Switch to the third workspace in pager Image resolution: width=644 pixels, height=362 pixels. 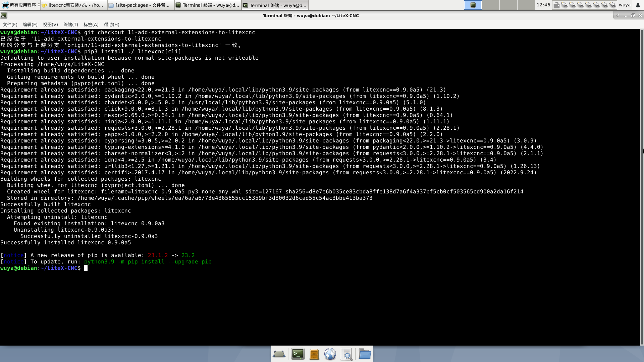click(508, 5)
